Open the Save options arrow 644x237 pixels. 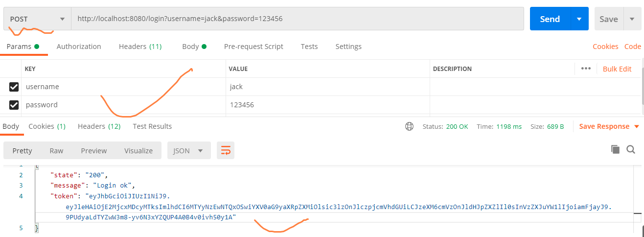(632, 19)
